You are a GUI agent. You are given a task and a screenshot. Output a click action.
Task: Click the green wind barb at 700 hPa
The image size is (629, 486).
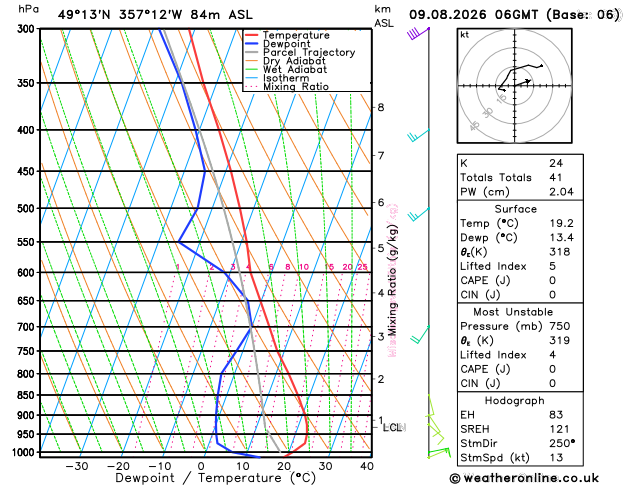[x=420, y=335]
